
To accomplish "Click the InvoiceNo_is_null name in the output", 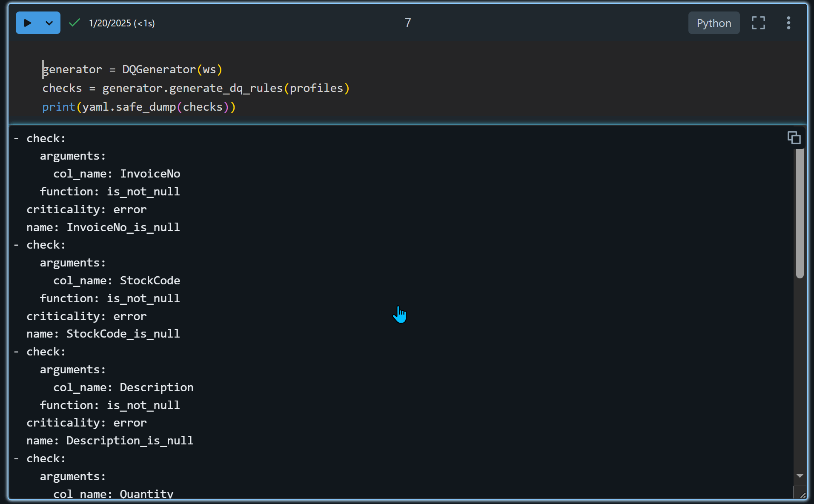I will click(x=123, y=227).
